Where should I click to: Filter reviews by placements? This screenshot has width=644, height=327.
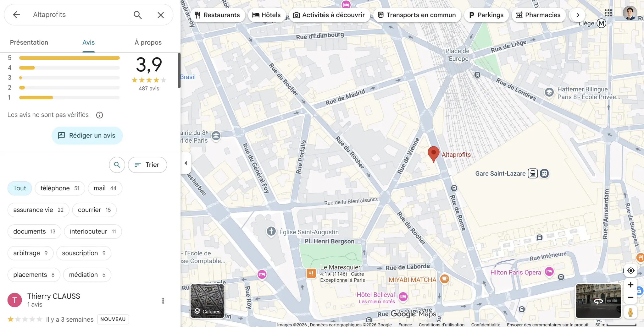coord(34,275)
